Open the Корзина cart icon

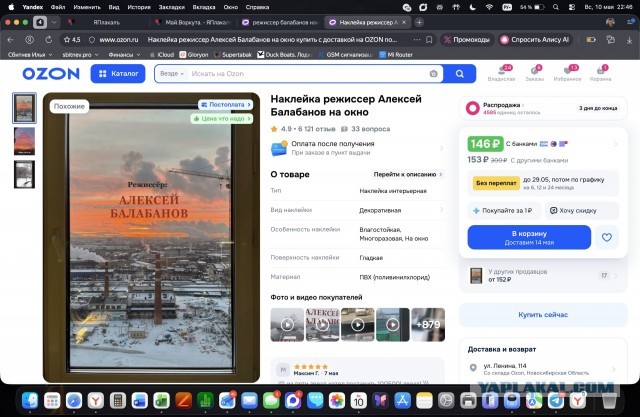600,73
